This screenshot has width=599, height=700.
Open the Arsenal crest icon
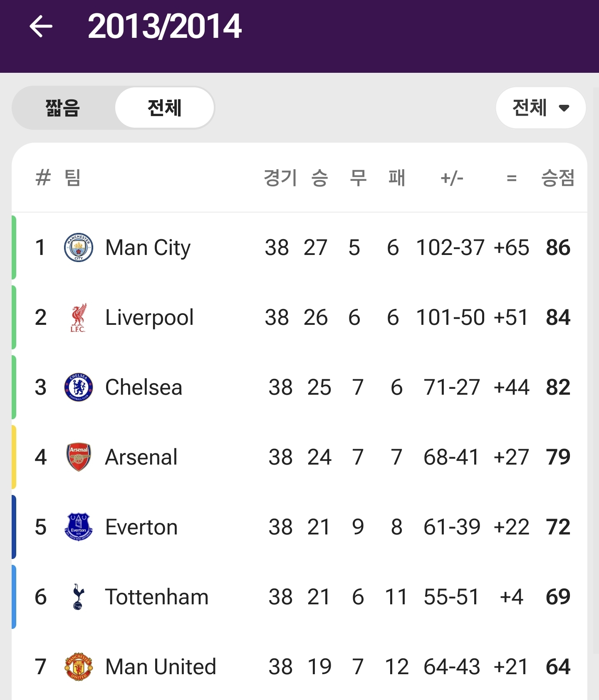pyautogui.click(x=78, y=457)
